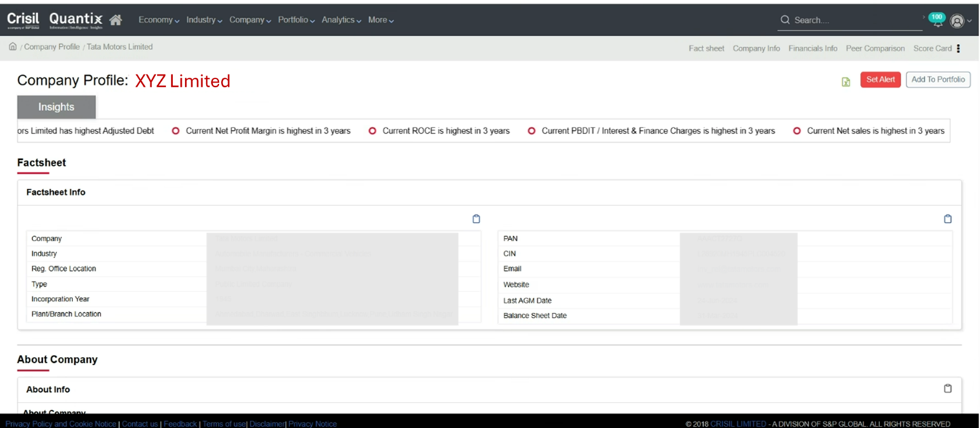Screen dimensions: 980x428
Task: Expand the Industry dropdown menu
Action: tap(204, 20)
